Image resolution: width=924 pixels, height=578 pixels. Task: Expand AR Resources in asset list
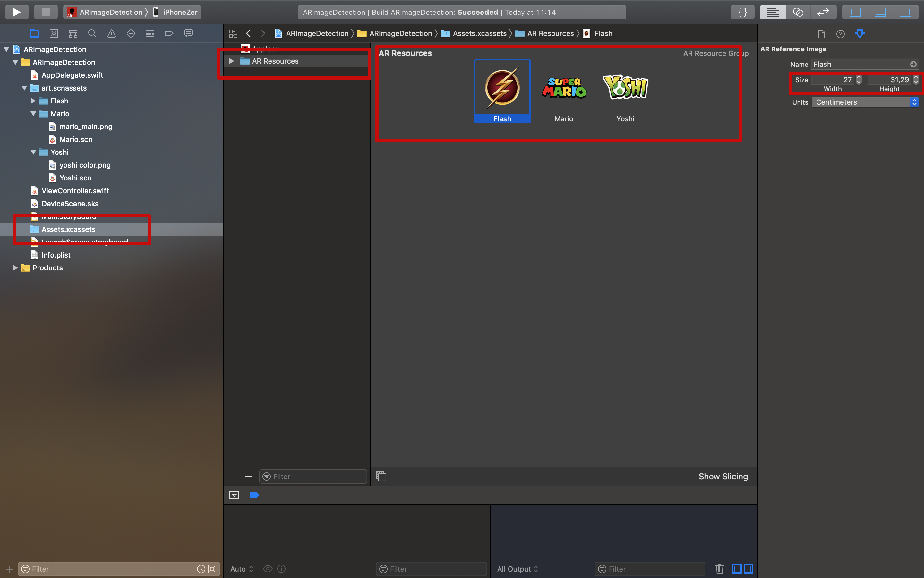(x=231, y=61)
